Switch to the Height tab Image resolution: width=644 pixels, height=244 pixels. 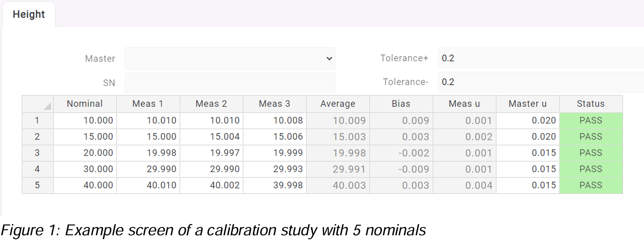[x=29, y=14]
